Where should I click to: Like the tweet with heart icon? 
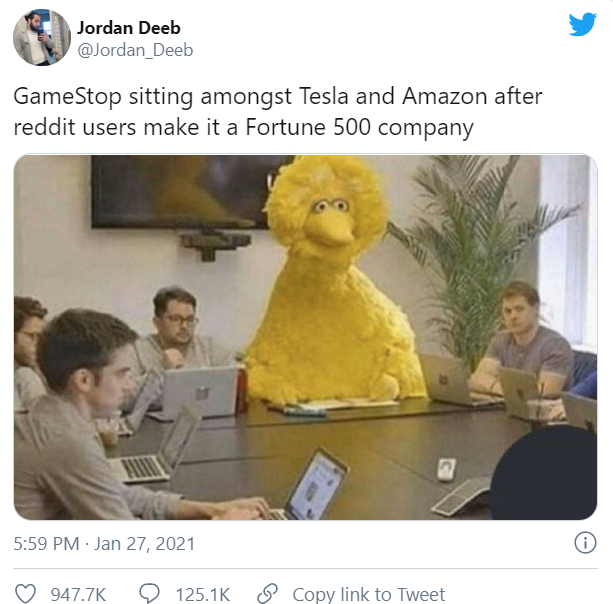click(x=25, y=593)
